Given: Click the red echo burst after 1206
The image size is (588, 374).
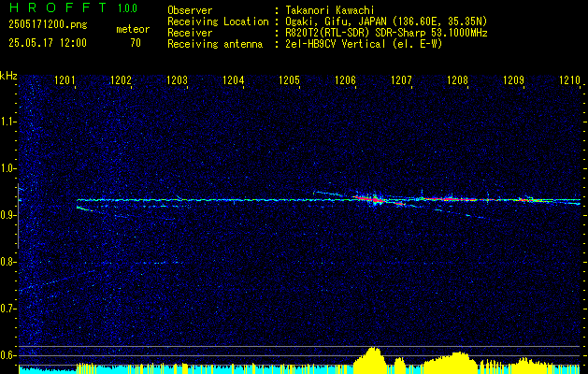Looking at the screenshot, I should tap(369, 198).
